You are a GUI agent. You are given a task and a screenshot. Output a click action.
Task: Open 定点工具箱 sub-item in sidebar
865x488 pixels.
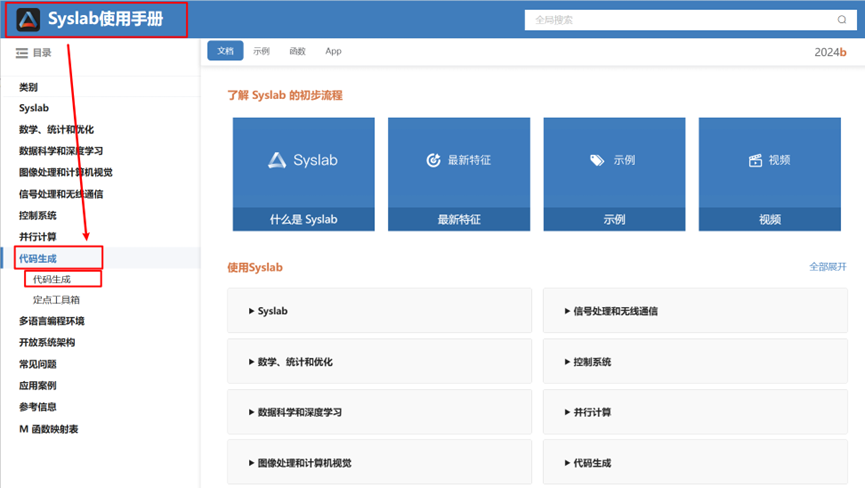point(56,300)
